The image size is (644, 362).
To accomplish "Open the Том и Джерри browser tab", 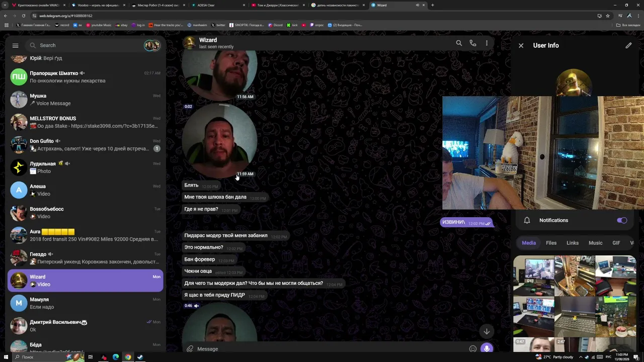I will click(278, 5).
